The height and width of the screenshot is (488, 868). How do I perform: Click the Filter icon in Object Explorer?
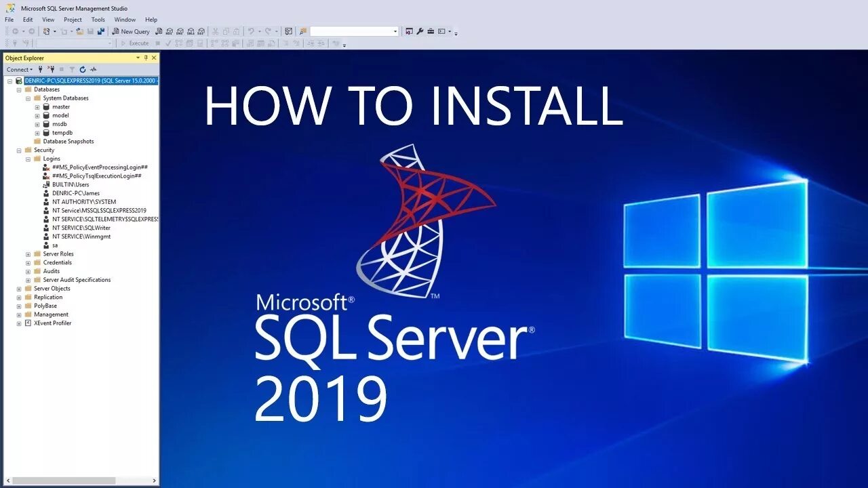click(x=72, y=69)
